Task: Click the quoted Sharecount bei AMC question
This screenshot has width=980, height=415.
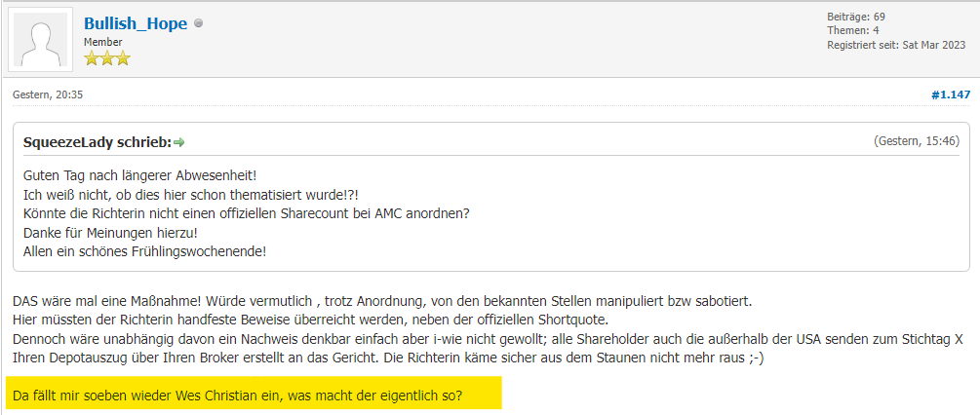Action: [x=245, y=212]
